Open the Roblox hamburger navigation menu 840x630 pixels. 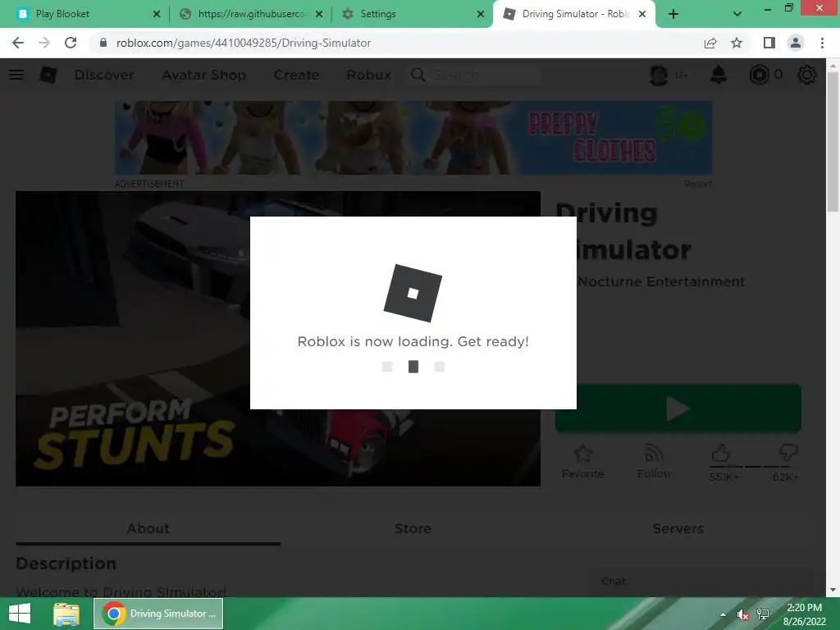pos(16,75)
